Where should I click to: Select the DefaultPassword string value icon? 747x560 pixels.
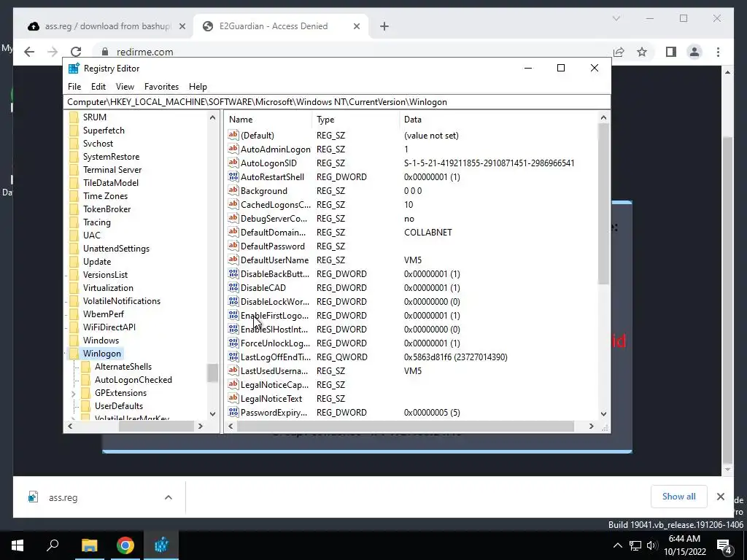[233, 246]
